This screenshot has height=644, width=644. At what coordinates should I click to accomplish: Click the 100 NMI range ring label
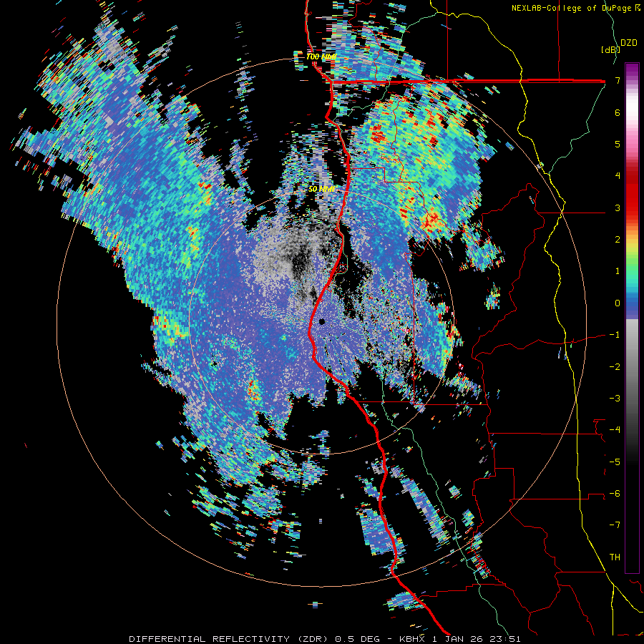pos(321,57)
